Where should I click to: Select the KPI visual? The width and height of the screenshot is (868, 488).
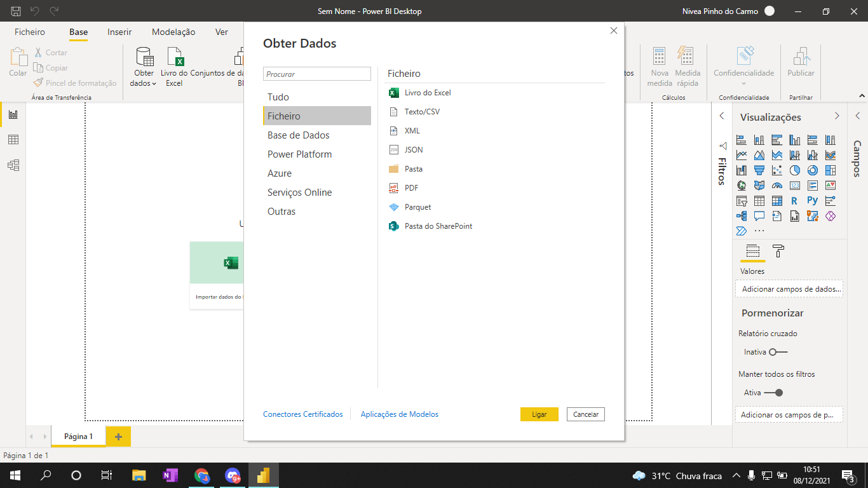pos(830,186)
